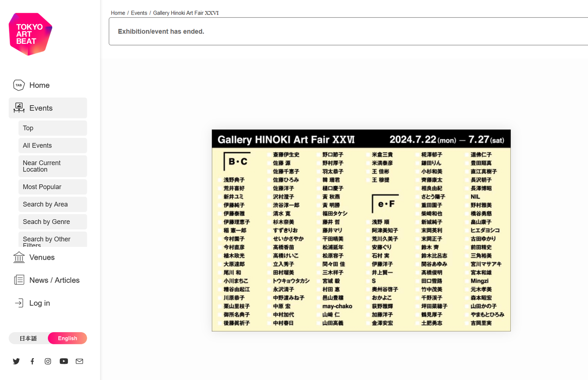Click the 'Exhibition/event has ended.' notice
Screen dimensions: 588x380
click(x=348, y=31)
